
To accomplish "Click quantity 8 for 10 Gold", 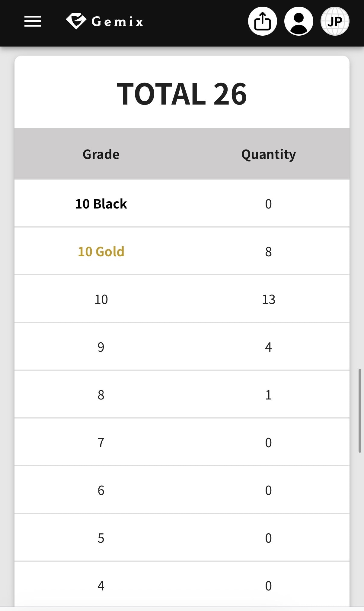I will 269,252.
